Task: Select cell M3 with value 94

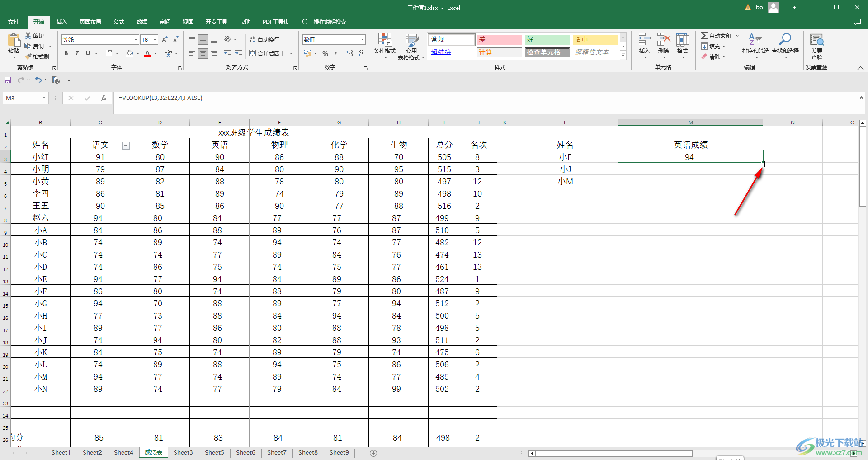Action: click(690, 157)
